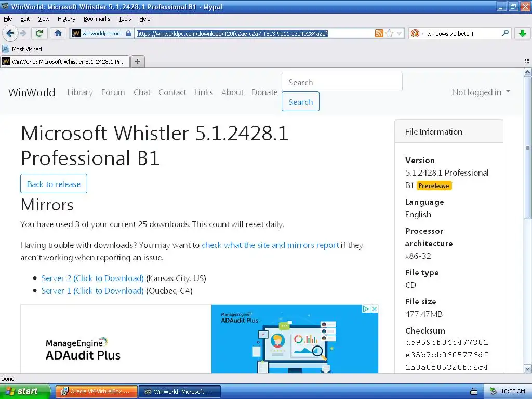
Task: Open the Downloads green arrow button
Action: (x=523, y=33)
